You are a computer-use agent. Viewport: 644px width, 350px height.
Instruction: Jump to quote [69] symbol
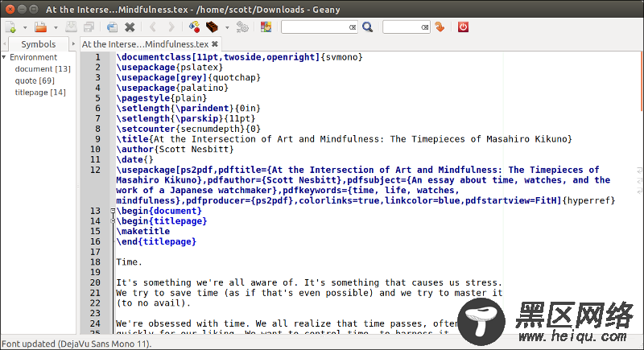click(35, 80)
